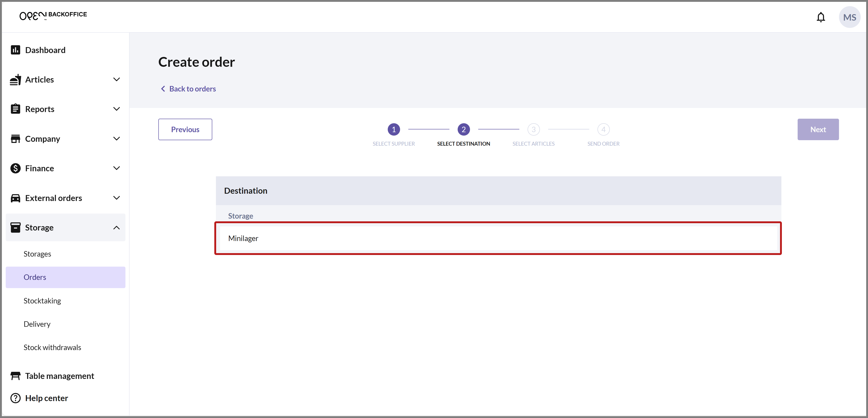The image size is (868, 418).
Task: Click the SELECT ARTICLES step label
Action: pos(534,144)
